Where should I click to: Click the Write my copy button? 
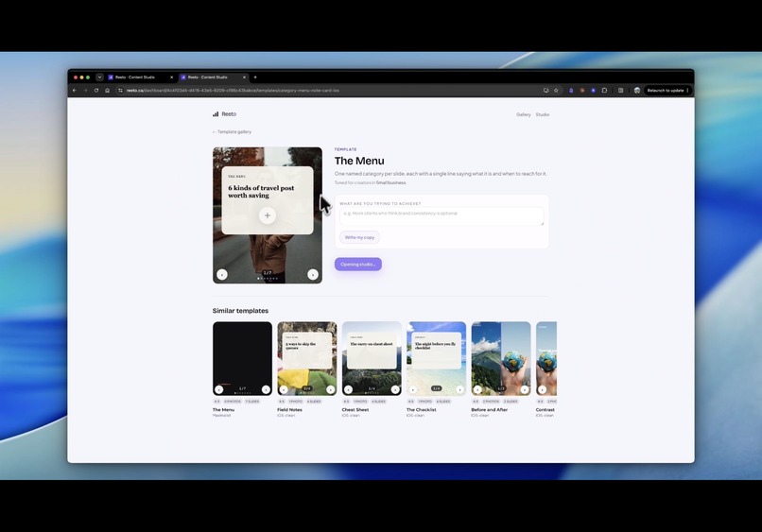[359, 237]
